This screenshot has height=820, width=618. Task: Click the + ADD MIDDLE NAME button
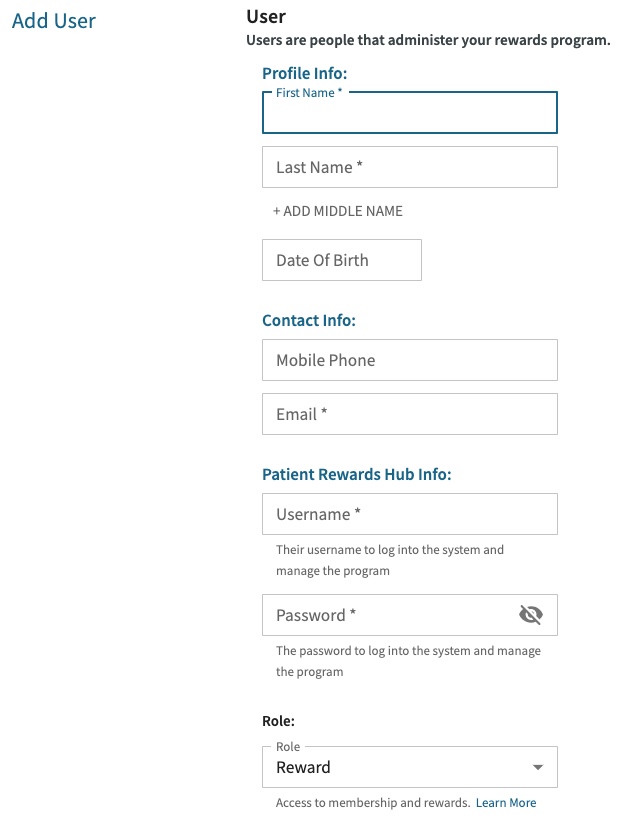pyautogui.click(x=338, y=211)
